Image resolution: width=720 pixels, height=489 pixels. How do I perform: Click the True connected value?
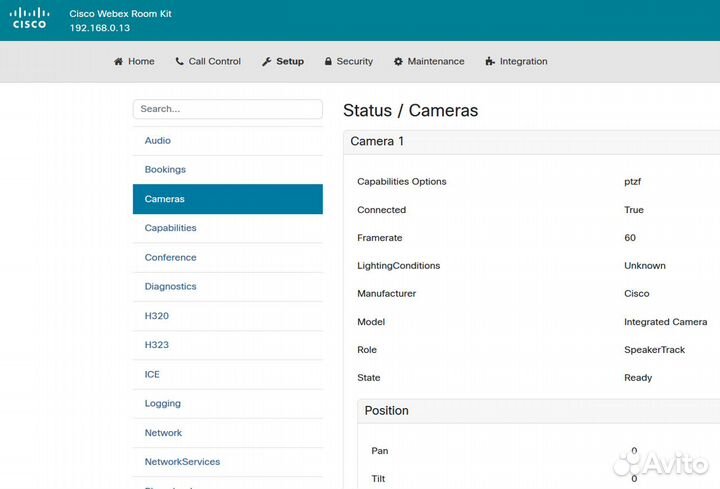(634, 210)
